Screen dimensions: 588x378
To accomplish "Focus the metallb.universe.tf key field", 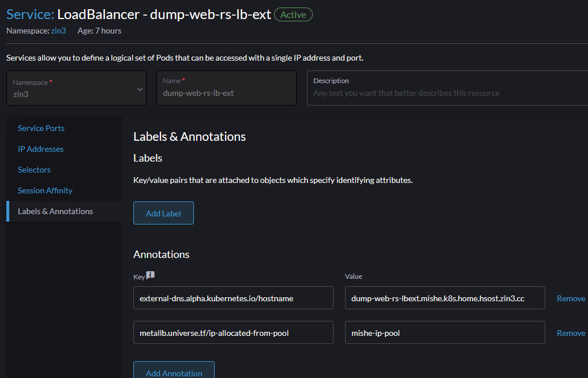I will tap(233, 333).
